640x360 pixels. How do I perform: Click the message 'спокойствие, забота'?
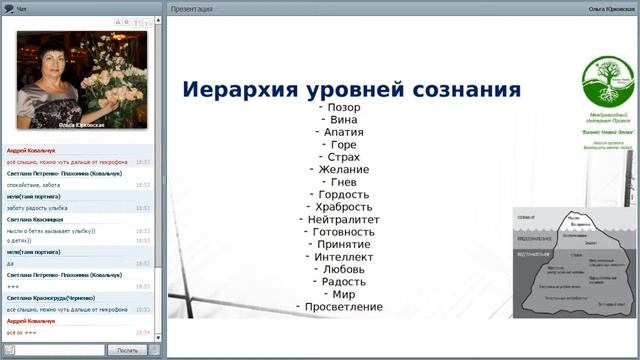(x=33, y=185)
